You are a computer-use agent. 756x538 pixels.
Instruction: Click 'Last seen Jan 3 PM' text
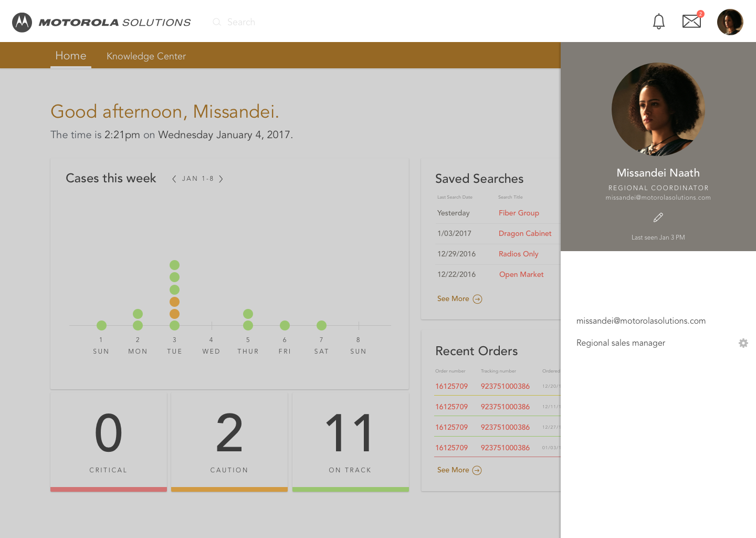point(658,237)
